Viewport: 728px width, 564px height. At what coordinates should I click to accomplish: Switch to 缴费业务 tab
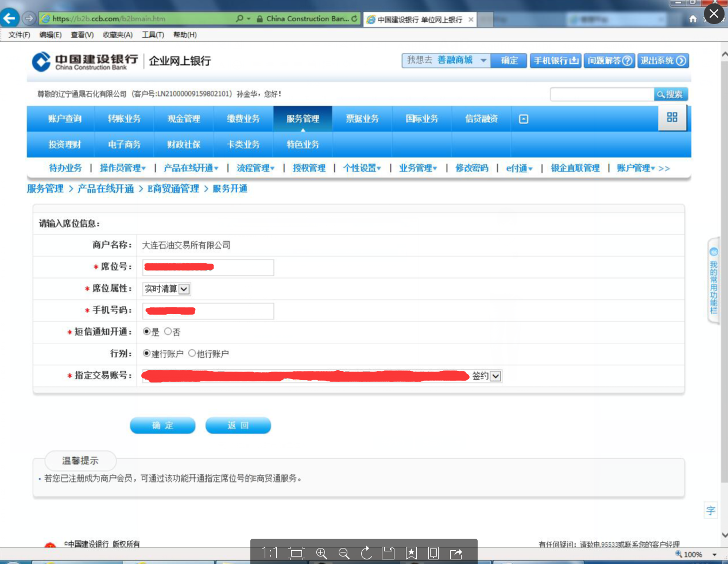(243, 118)
